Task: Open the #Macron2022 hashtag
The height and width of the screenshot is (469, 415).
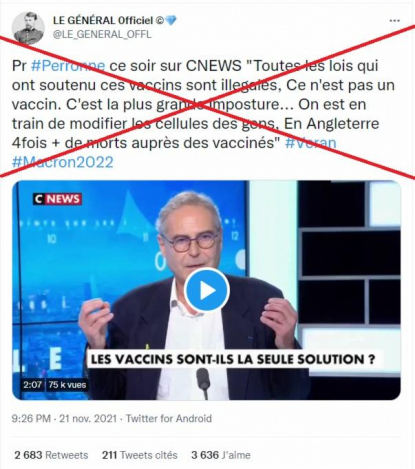Action: [63, 162]
